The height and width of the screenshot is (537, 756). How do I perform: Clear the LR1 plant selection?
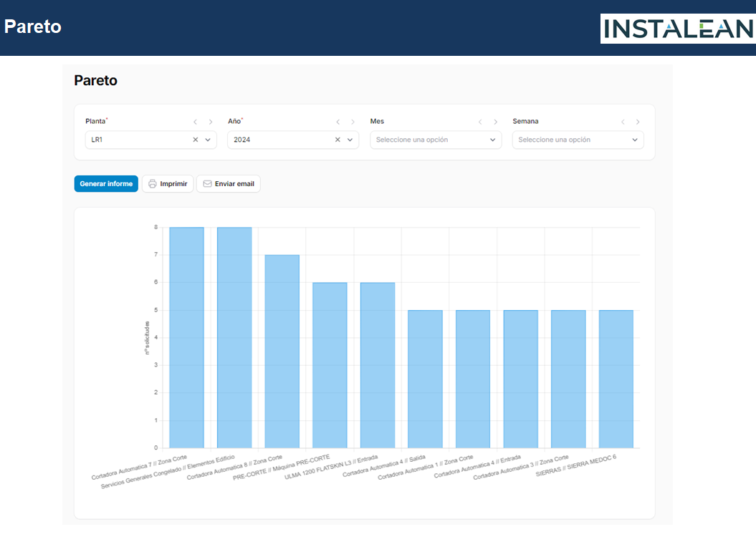click(x=196, y=140)
